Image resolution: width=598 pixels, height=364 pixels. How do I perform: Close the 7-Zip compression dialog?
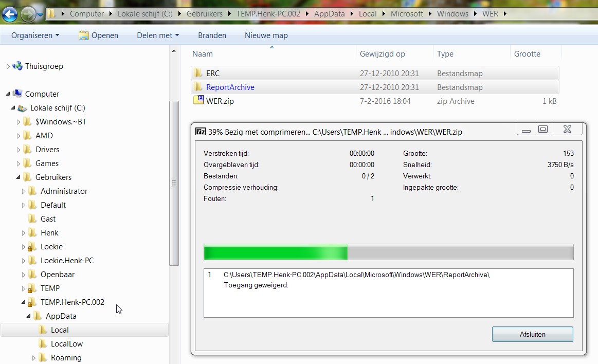click(567, 130)
